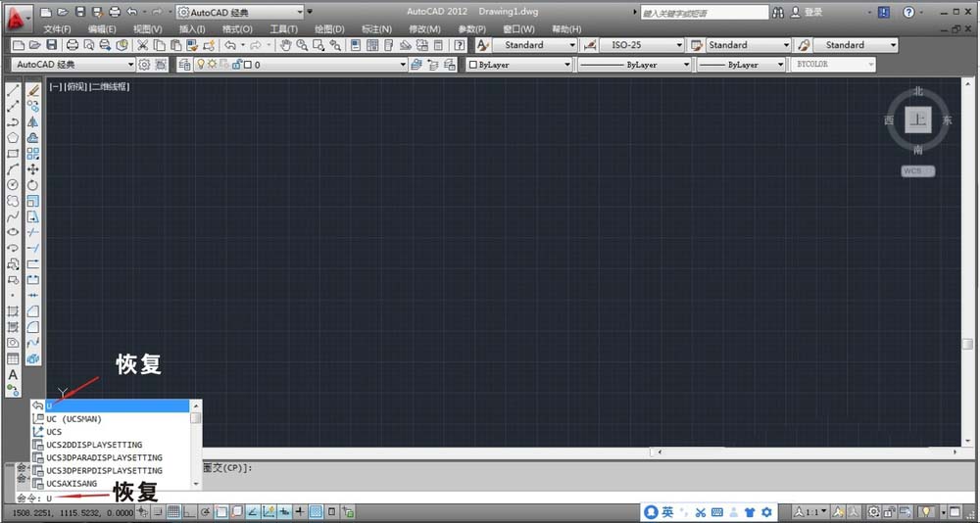Viewport: 980px width, 523px height.
Task: Toggle Grid display in status bar
Action: (173, 512)
